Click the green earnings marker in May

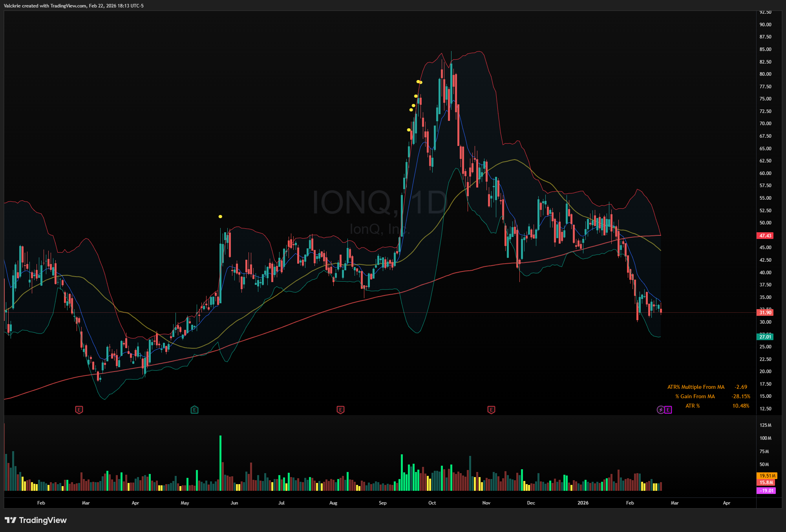(194, 410)
